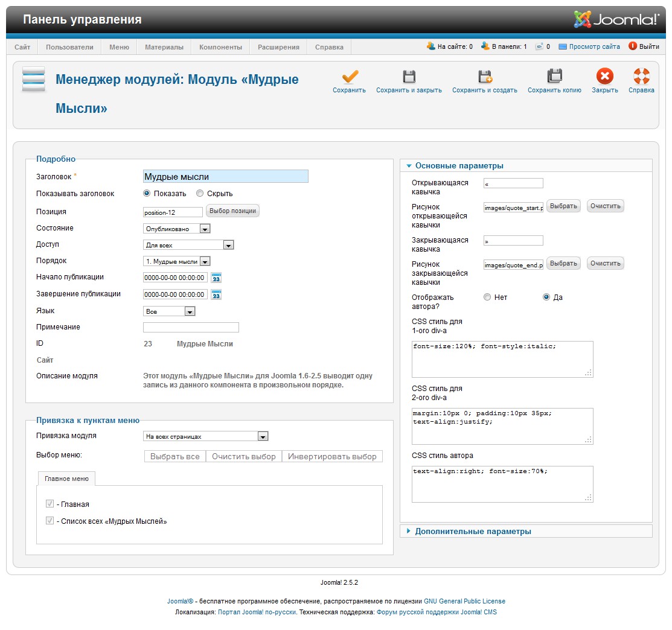Image resolution: width=672 pixels, height=630 pixels.
Task: Click Очистить for opening quote image
Action: (606, 206)
